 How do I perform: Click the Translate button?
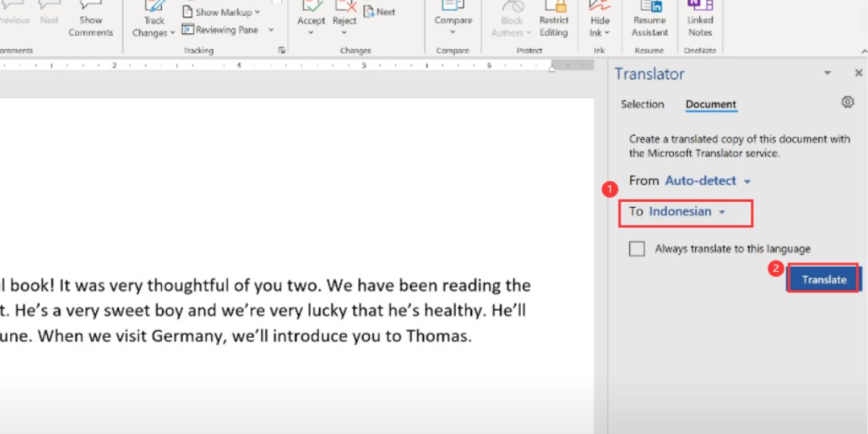[822, 278]
